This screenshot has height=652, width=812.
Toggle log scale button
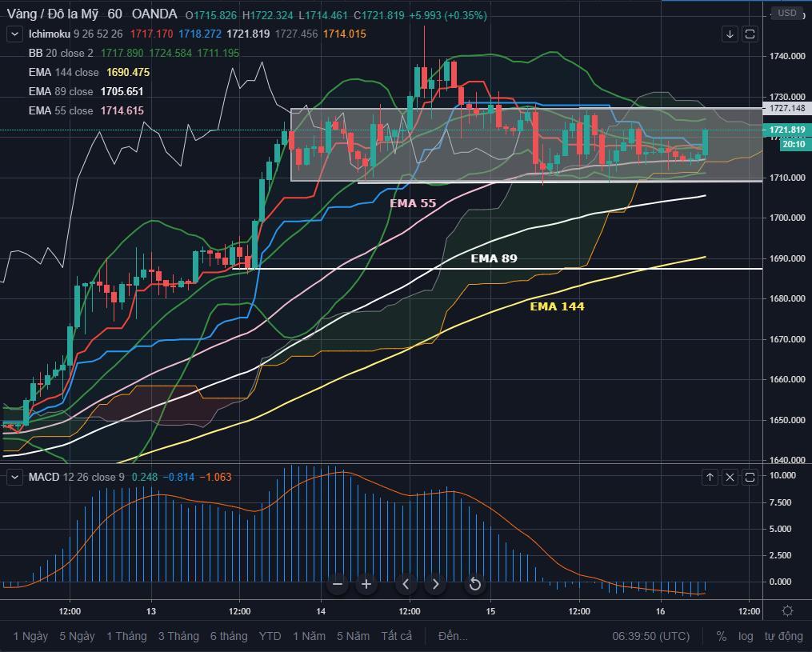tap(746, 636)
